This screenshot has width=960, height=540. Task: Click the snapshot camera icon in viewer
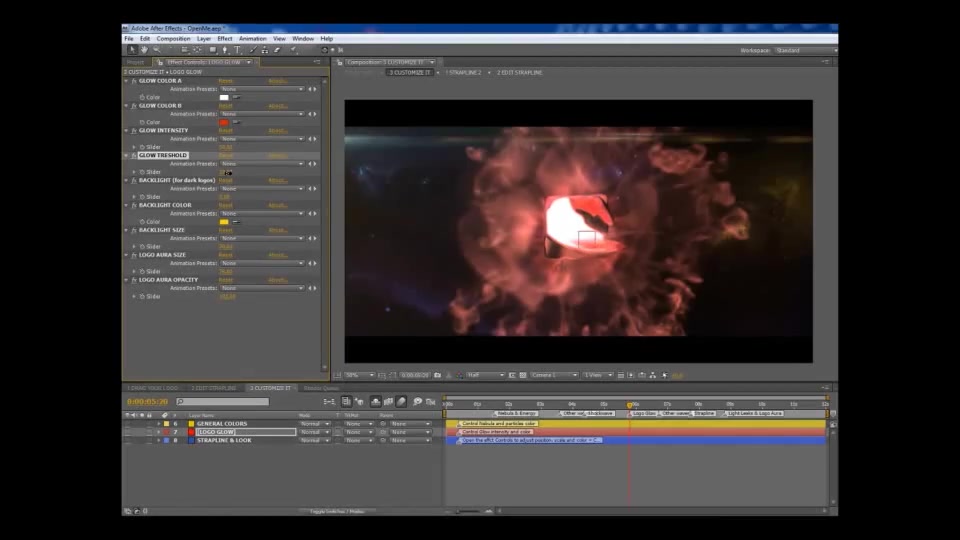pos(437,375)
